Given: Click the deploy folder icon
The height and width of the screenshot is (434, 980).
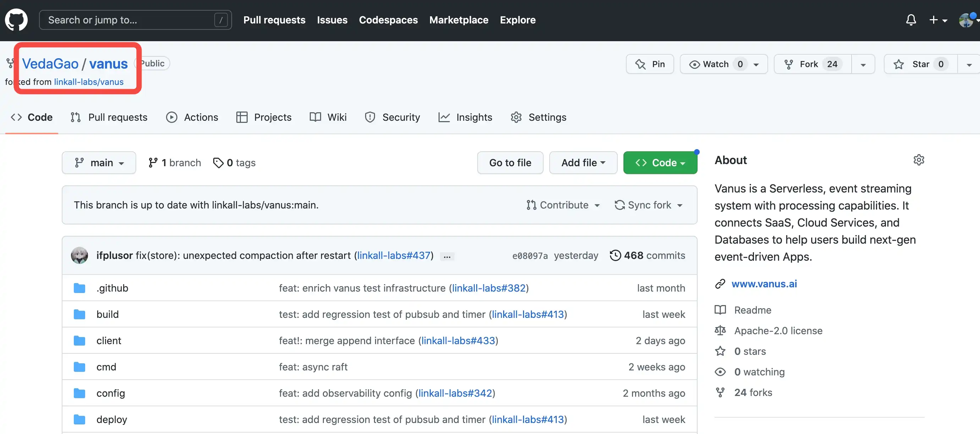Looking at the screenshot, I should [x=79, y=419].
